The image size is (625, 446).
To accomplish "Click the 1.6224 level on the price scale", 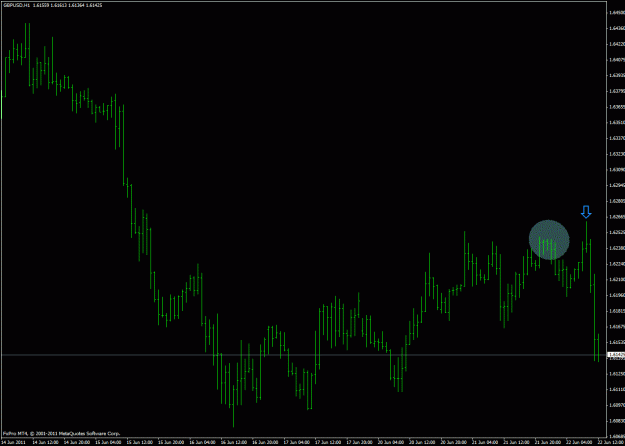I will tap(617, 264).
